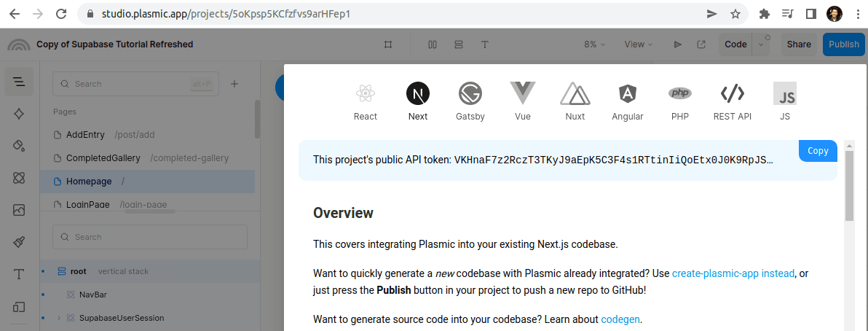The width and height of the screenshot is (868, 331).
Task: Copy the public API token
Action: tap(818, 151)
